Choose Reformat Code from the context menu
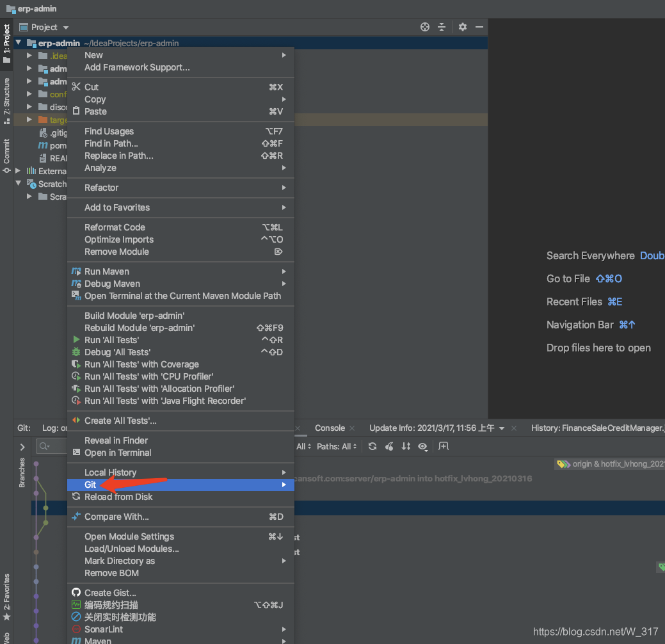665x644 pixels. click(115, 227)
